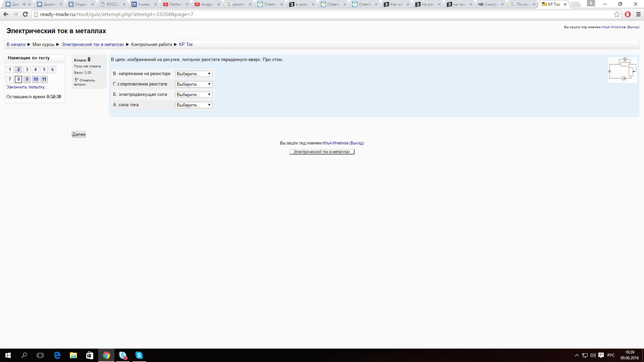Click the browser reload page icon
Viewport: 644px width, 362px height.
tap(25, 14)
